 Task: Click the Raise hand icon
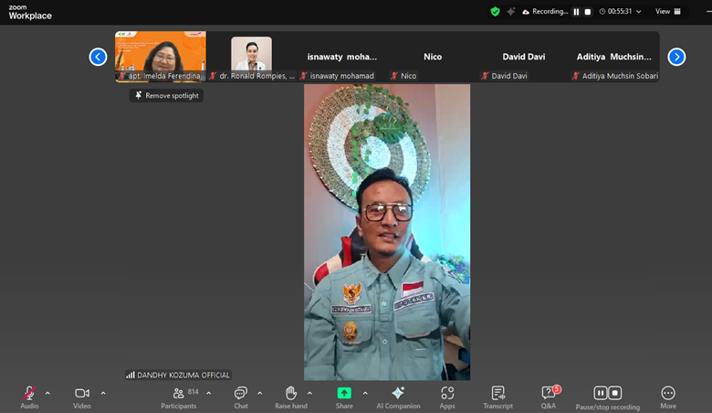tap(291, 393)
